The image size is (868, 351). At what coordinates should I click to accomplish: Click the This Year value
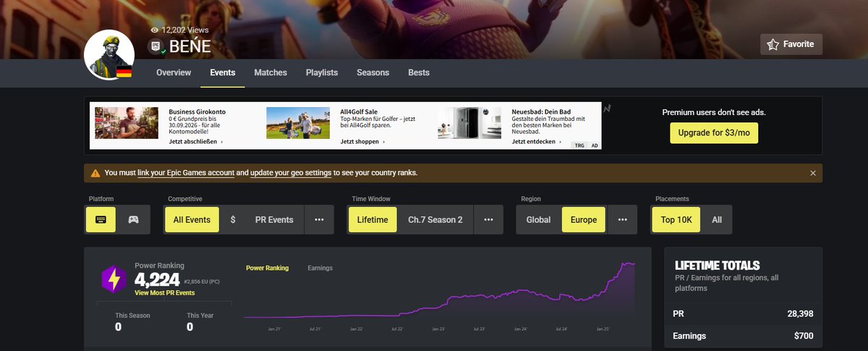click(x=190, y=327)
